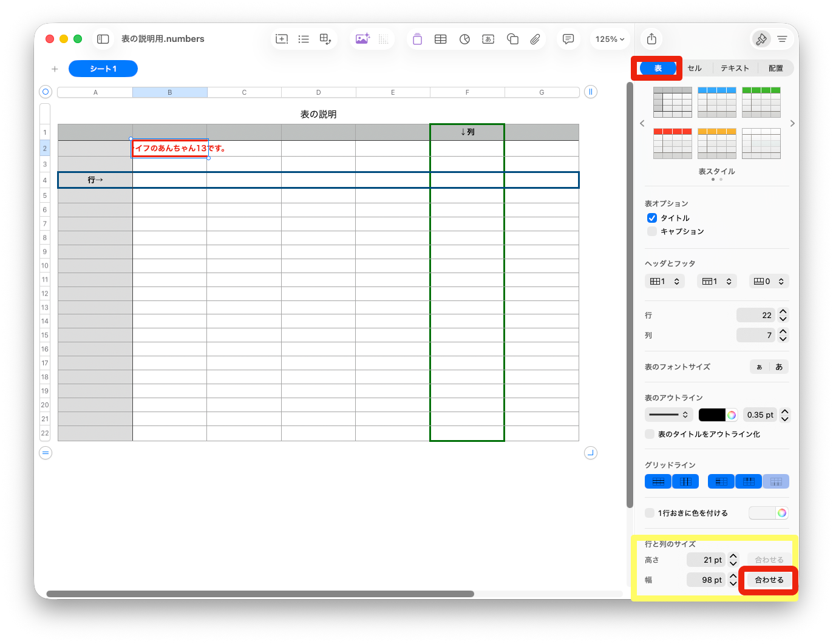
Task: Open the add category table icon
Action: pyautogui.click(x=325, y=39)
